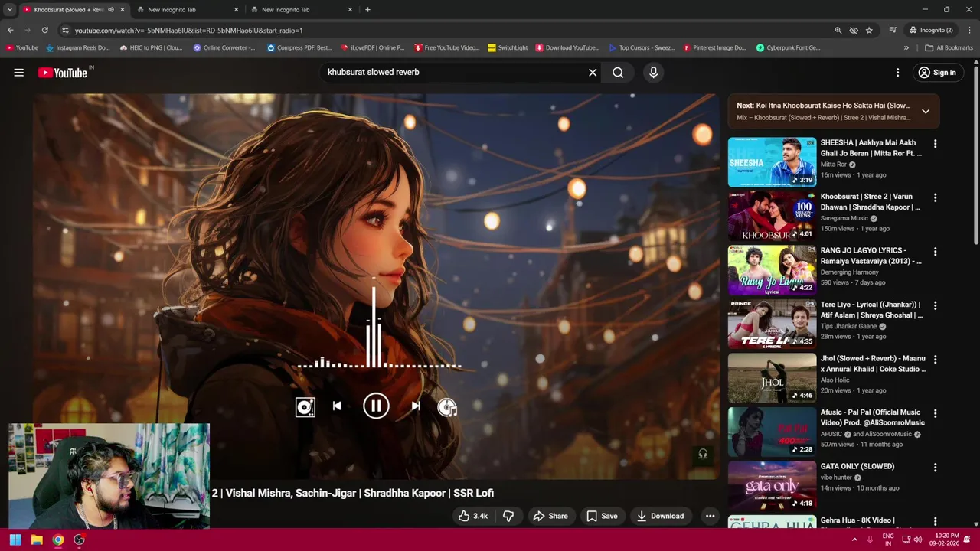980x551 pixels.
Task: Click the address bar URL
Action: 188,31
